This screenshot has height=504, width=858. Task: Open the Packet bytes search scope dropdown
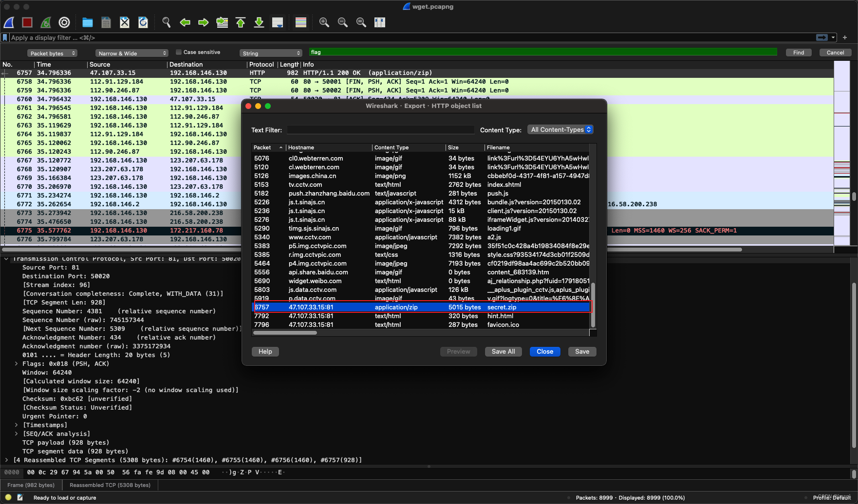(53, 53)
